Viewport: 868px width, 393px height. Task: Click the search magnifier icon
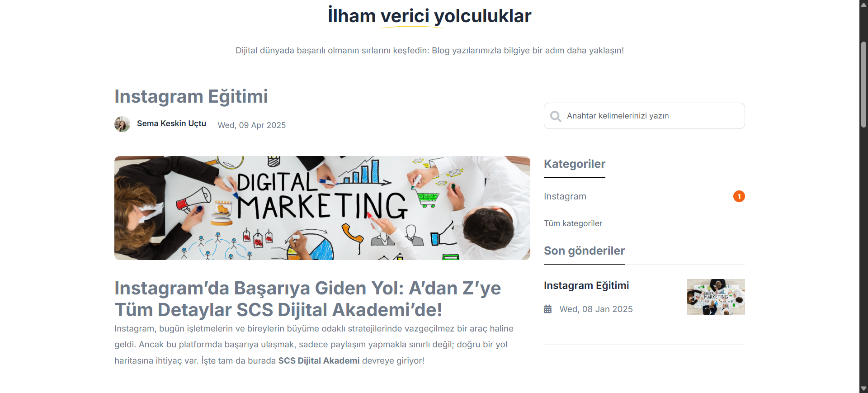(x=556, y=116)
